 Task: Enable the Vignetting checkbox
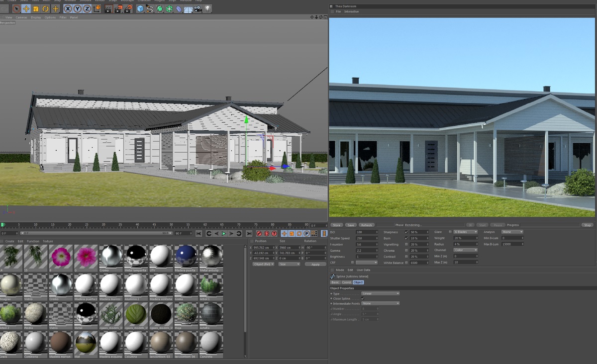(x=406, y=245)
